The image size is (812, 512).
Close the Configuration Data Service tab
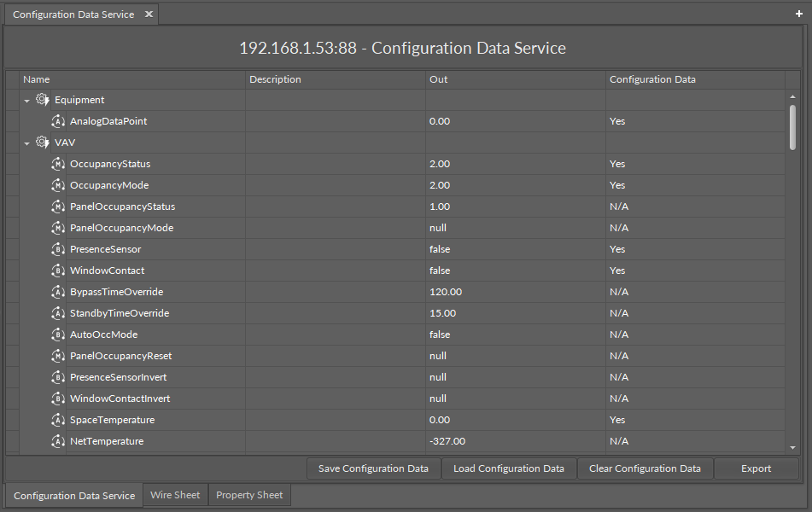coord(149,15)
